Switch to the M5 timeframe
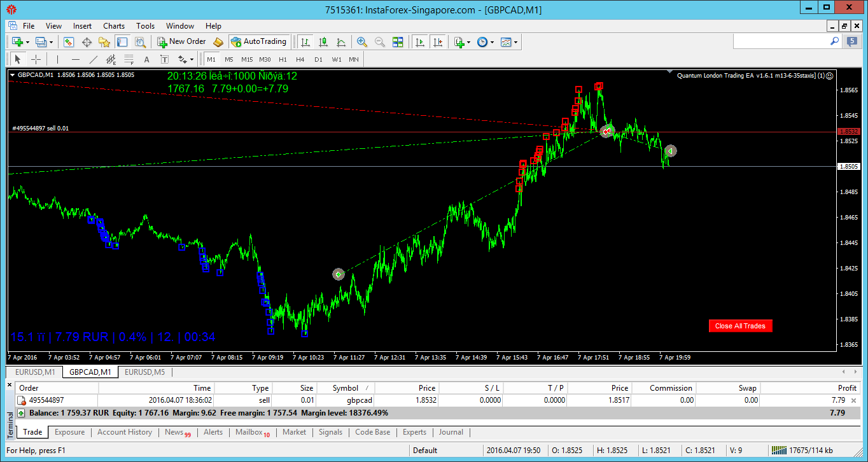Screen dimensions: 868x462 pyautogui.click(x=229, y=59)
